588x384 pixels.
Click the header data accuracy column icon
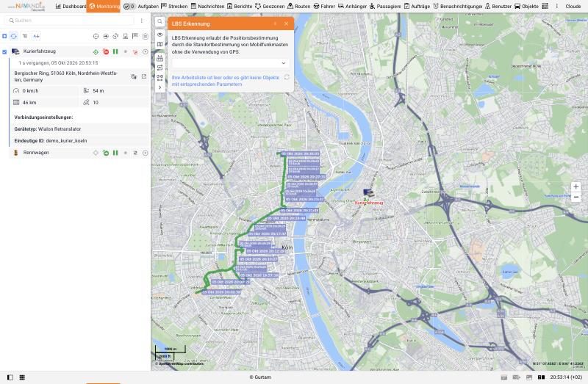(x=115, y=36)
